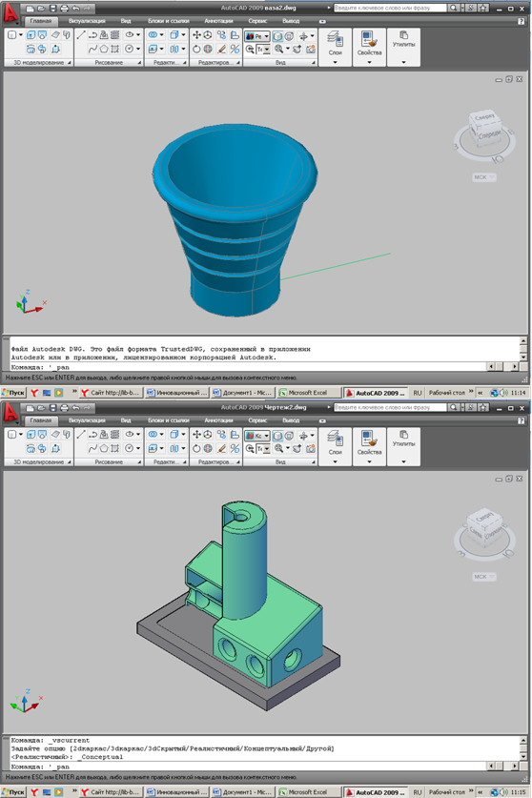Open Сервис tab in Чертеж2.dwg ribbon
Screen dimensions: 532x798
pyautogui.click(x=257, y=420)
